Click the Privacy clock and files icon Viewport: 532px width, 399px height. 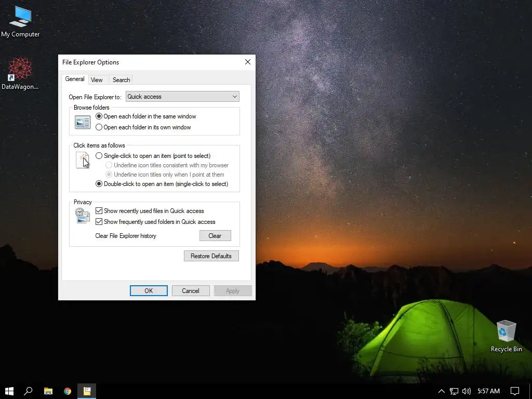tap(83, 216)
